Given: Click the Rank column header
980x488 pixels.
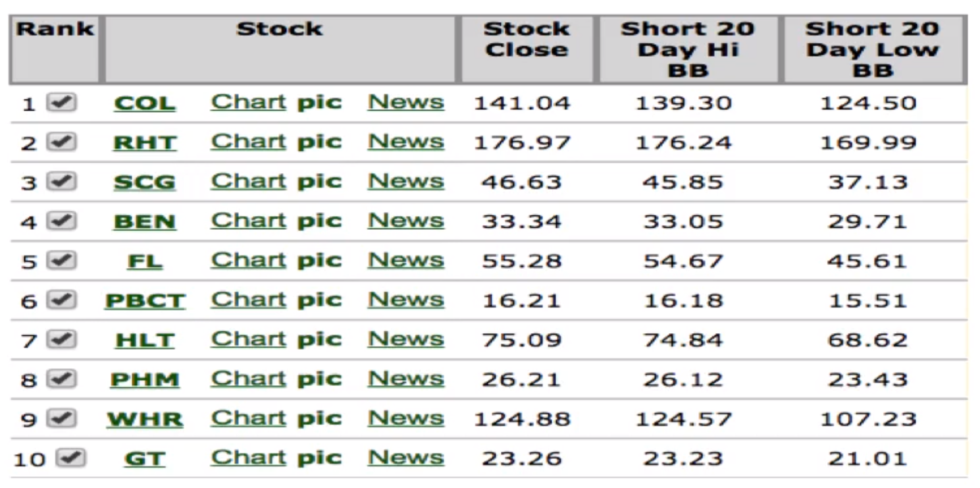Looking at the screenshot, I should [x=55, y=30].
